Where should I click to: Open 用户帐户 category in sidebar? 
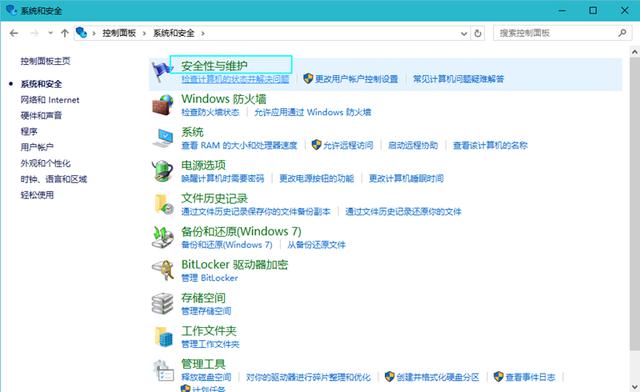pyautogui.click(x=37, y=147)
